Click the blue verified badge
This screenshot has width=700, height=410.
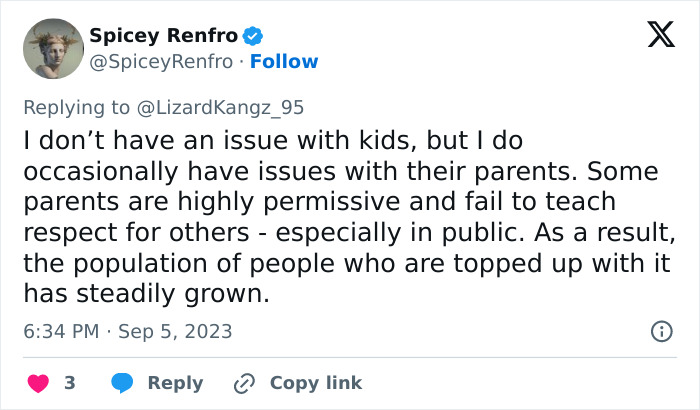point(254,37)
